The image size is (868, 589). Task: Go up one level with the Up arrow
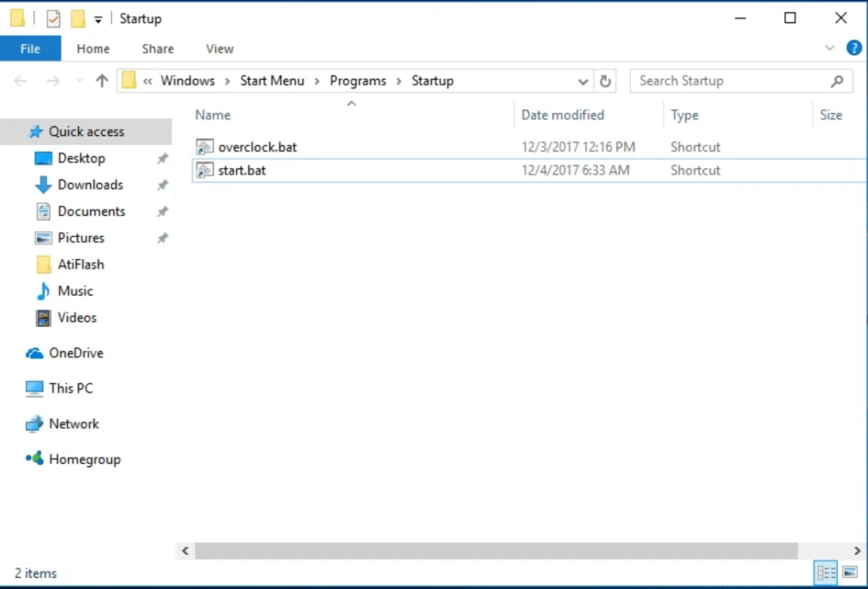tap(101, 81)
